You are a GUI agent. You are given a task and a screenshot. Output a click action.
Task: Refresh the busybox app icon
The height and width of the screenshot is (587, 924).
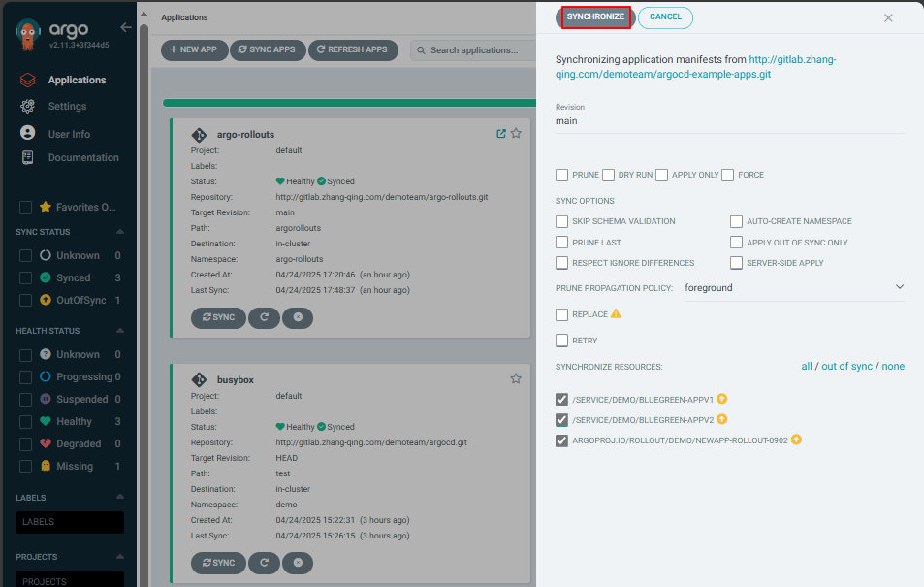[x=264, y=563]
